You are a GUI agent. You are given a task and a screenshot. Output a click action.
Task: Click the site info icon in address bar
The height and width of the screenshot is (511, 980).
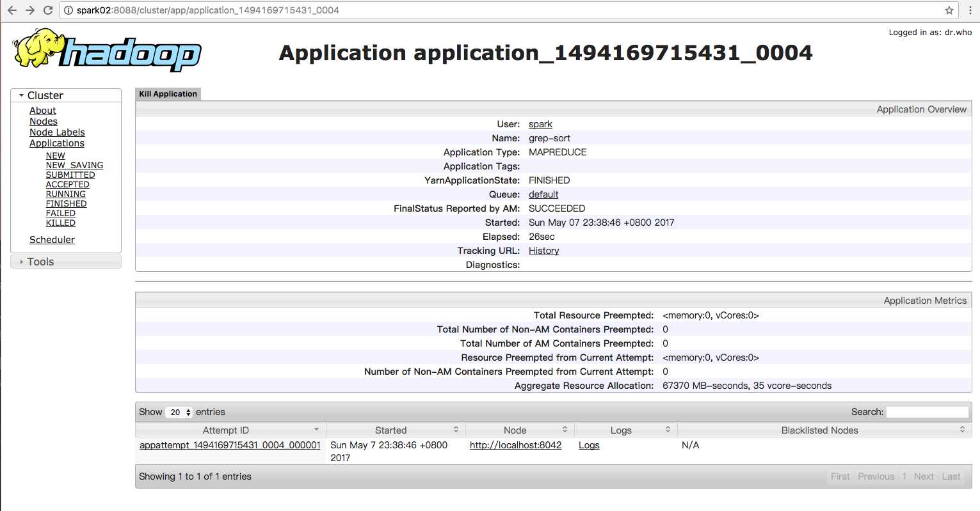coord(68,10)
